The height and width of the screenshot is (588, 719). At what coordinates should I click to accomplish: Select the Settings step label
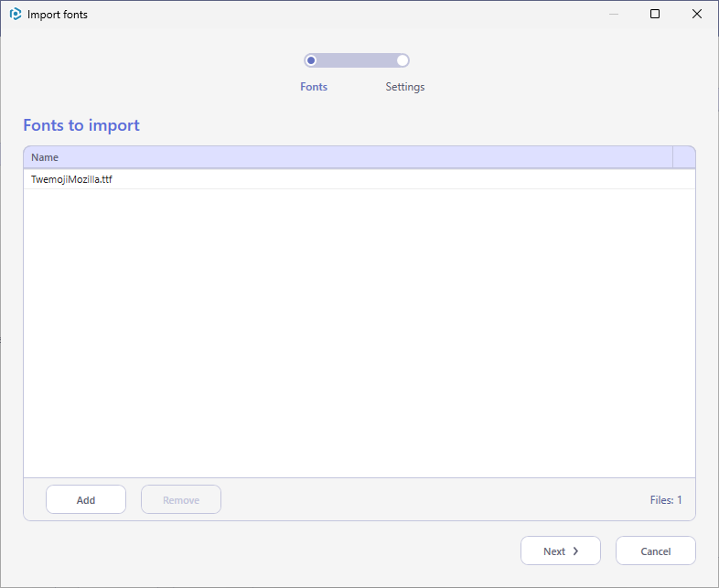coord(405,87)
